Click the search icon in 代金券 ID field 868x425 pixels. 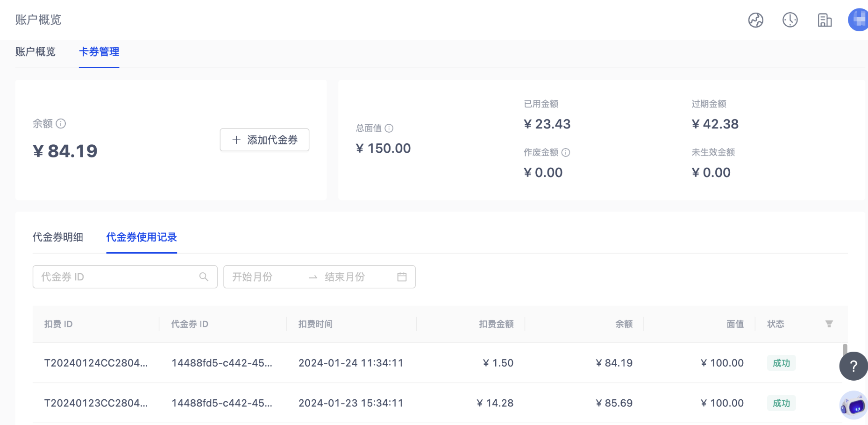point(204,277)
